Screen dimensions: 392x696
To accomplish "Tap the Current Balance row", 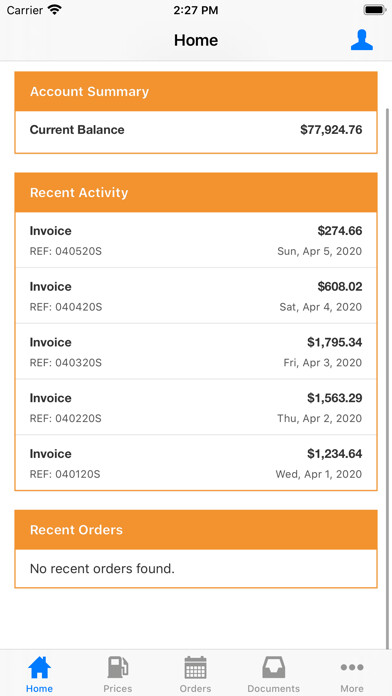I will (196, 132).
